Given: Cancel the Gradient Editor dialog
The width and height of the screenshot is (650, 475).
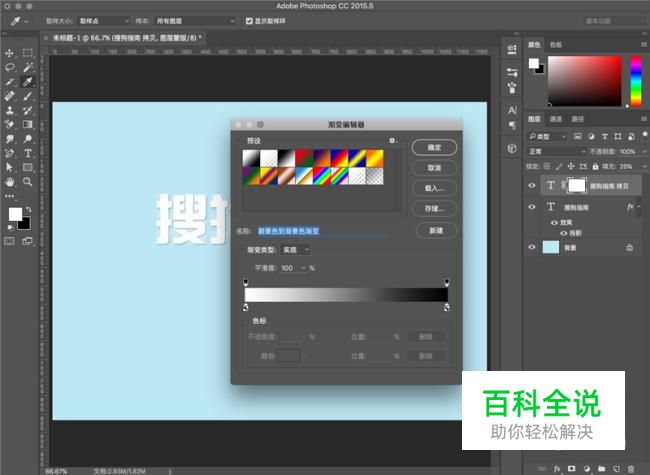Looking at the screenshot, I should [x=434, y=168].
